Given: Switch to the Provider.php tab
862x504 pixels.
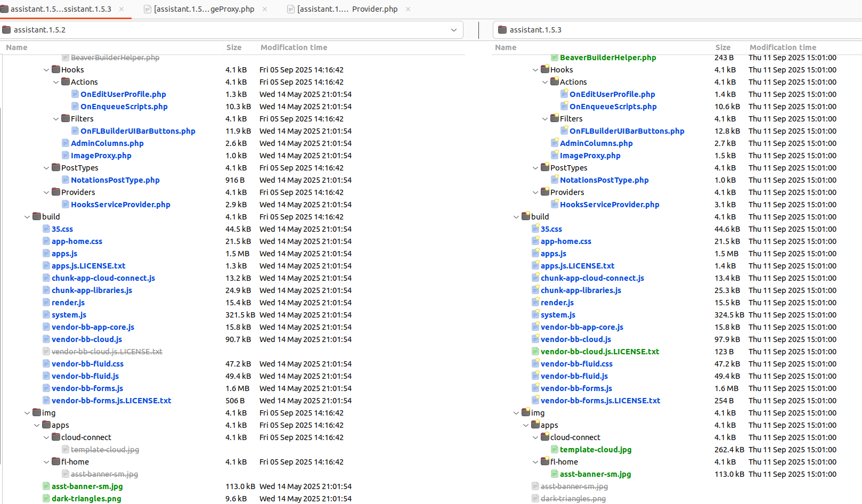Looking at the screenshot, I should [347, 9].
